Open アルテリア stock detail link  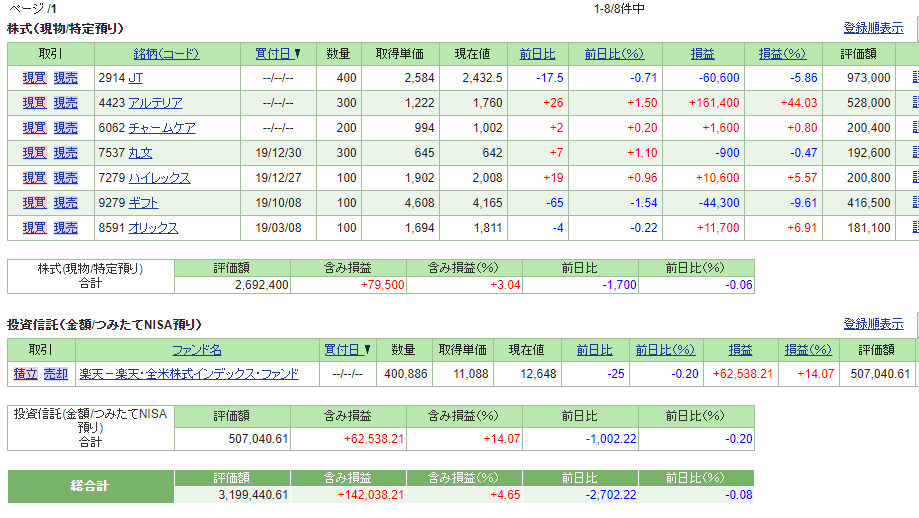[155, 103]
